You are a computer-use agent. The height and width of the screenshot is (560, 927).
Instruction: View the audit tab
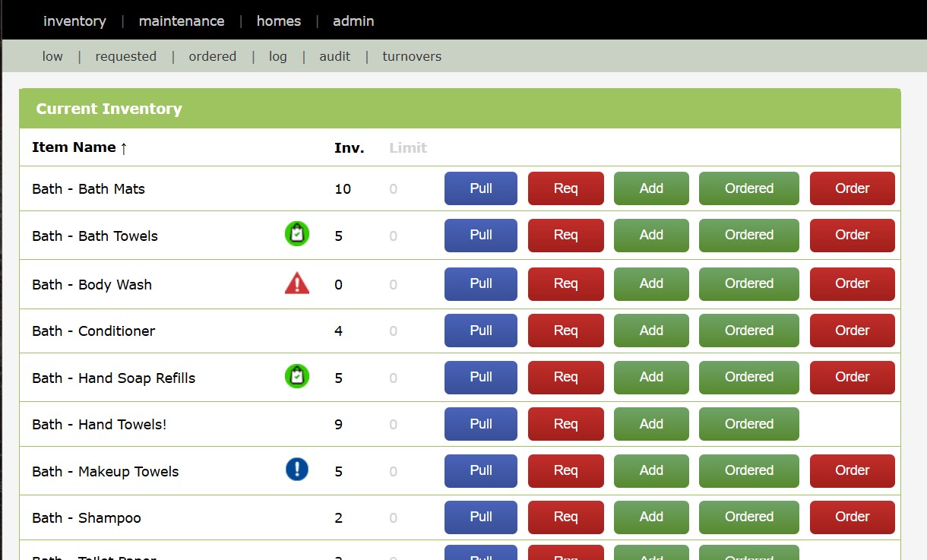(335, 56)
